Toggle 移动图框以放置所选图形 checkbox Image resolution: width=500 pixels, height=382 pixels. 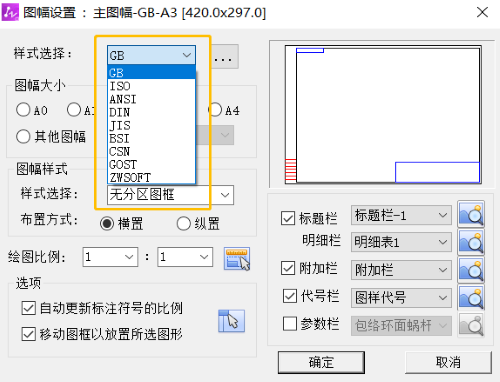click(29, 334)
